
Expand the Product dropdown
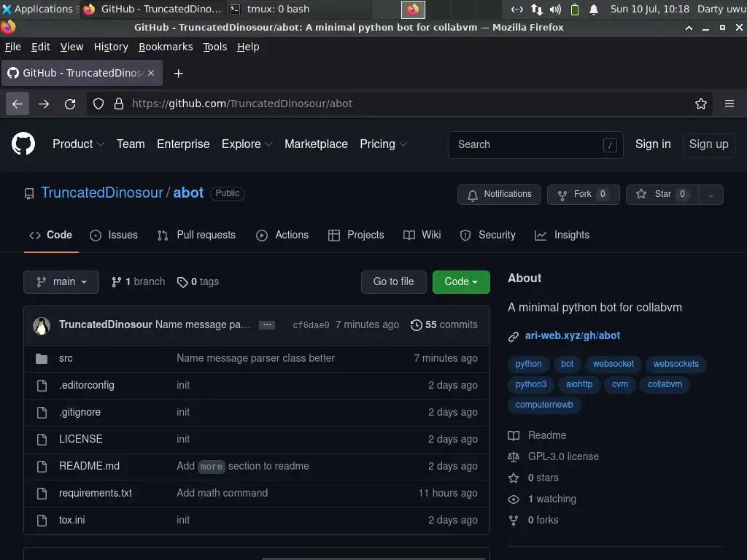click(x=78, y=144)
